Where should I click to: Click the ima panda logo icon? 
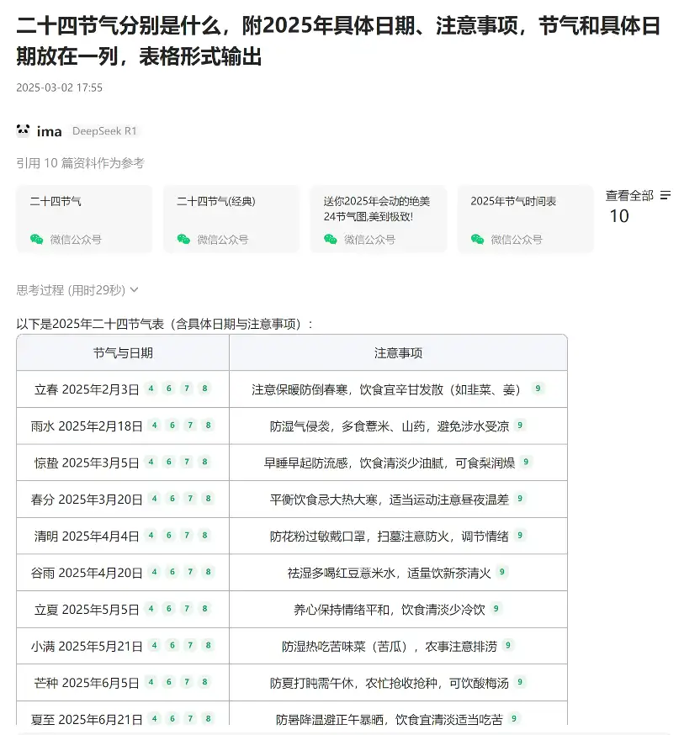(x=23, y=131)
